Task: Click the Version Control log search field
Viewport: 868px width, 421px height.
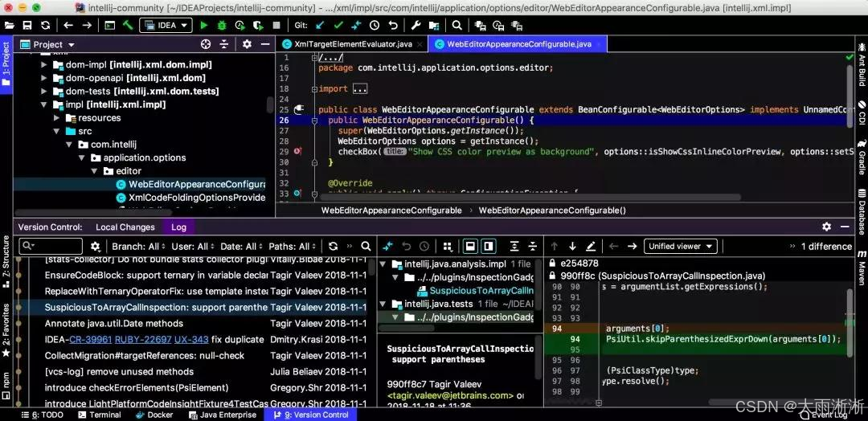Action: (x=51, y=246)
